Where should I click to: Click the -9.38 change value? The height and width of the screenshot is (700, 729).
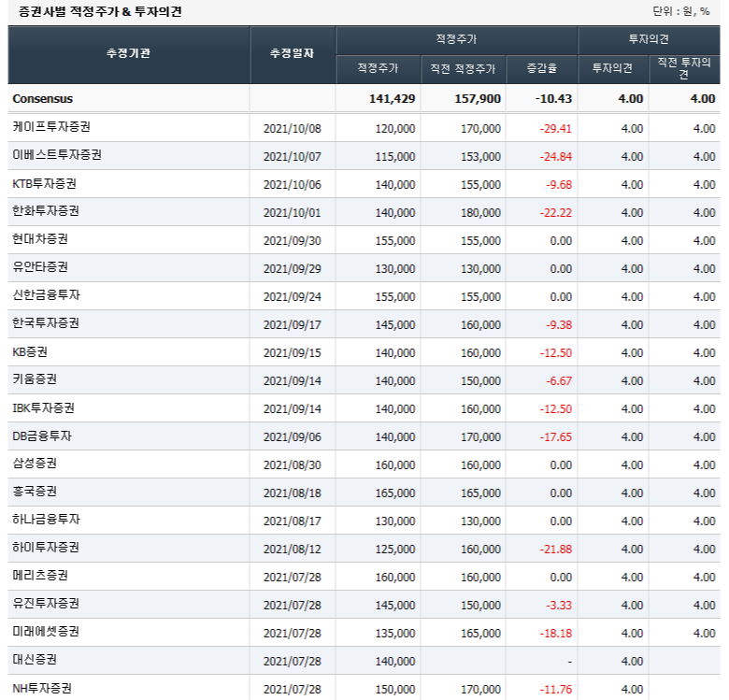[x=559, y=325]
